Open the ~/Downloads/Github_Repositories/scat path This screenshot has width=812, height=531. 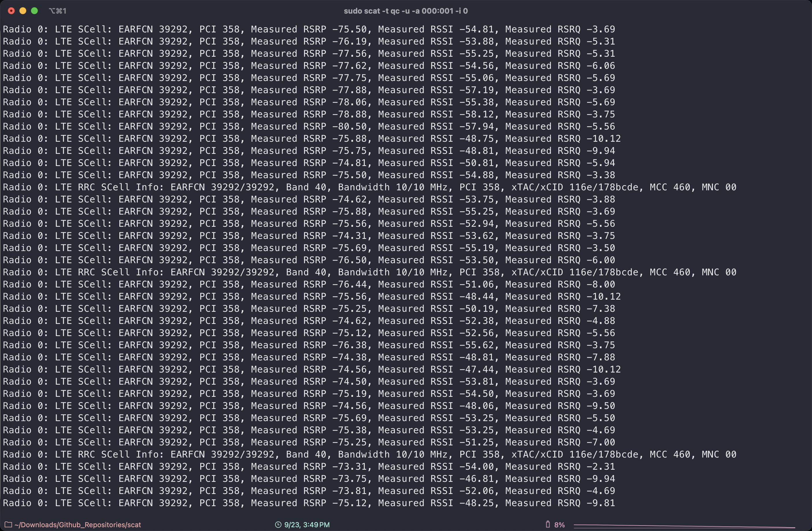pyautogui.click(x=78, y=525)
